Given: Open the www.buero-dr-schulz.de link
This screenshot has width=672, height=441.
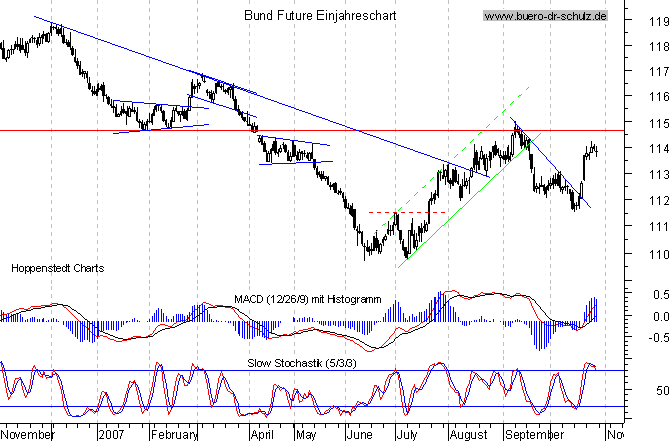Looking at the screenshot, I should (x=545, y=16).
